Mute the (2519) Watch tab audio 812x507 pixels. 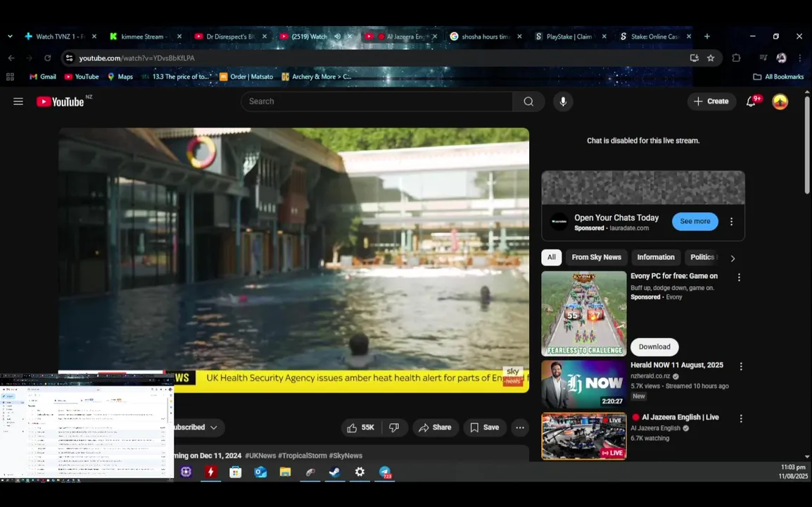coord(337,37)
